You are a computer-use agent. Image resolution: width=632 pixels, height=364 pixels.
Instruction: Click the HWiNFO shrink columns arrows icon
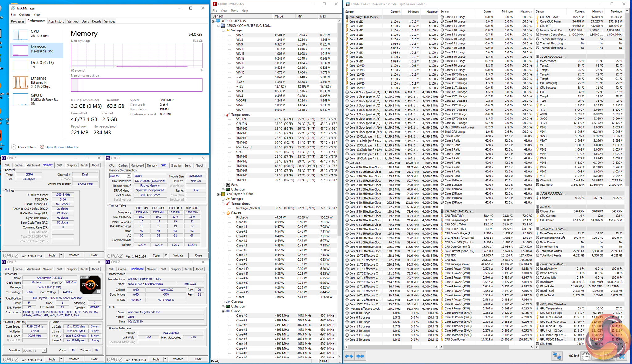click(360, 356)
